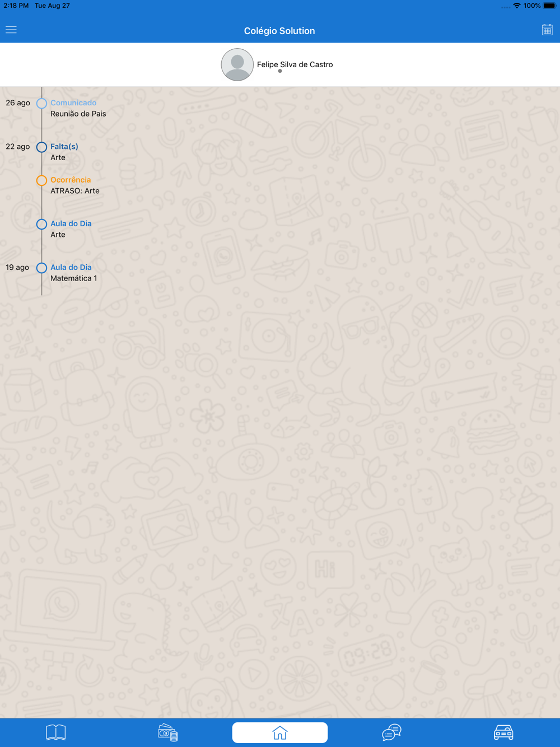Click the Falta(s) circle marker
Screen dimensions: 560x747
click(41, 147)
